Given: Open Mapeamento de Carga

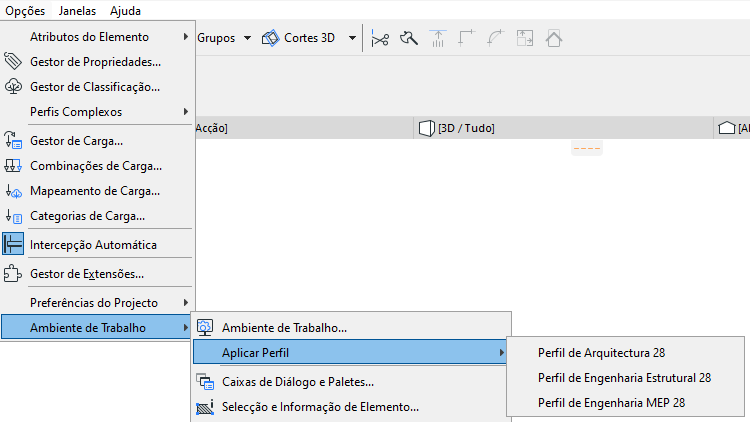Looking at the screenshot, I should click(98, 190).
